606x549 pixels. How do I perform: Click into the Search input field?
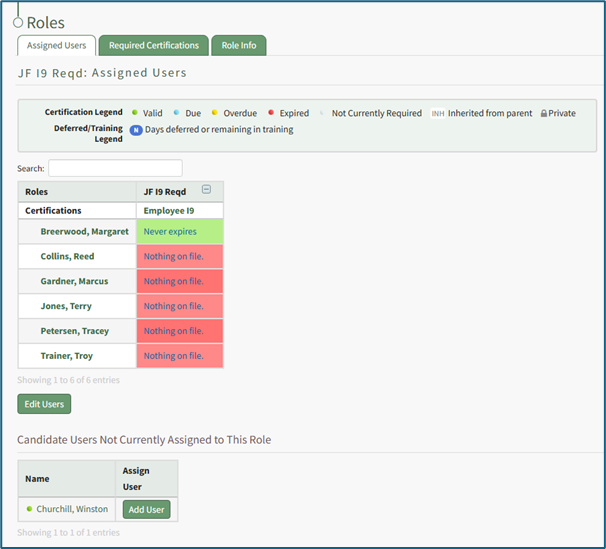(x=115, y=168)
